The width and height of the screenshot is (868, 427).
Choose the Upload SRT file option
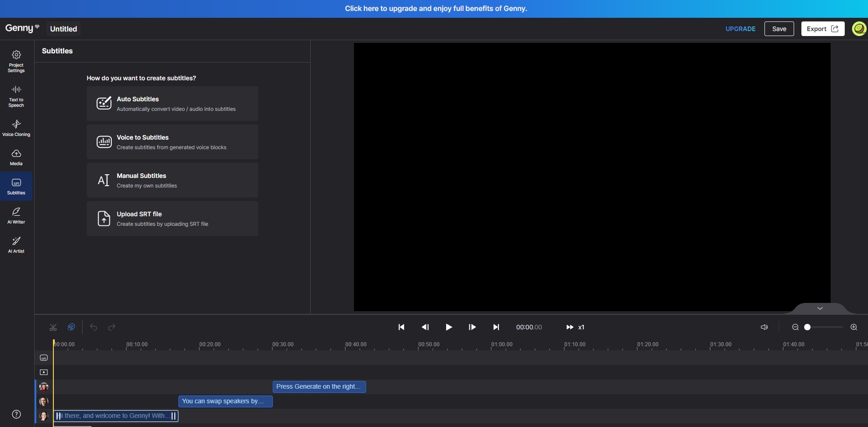tap(172, 219)
